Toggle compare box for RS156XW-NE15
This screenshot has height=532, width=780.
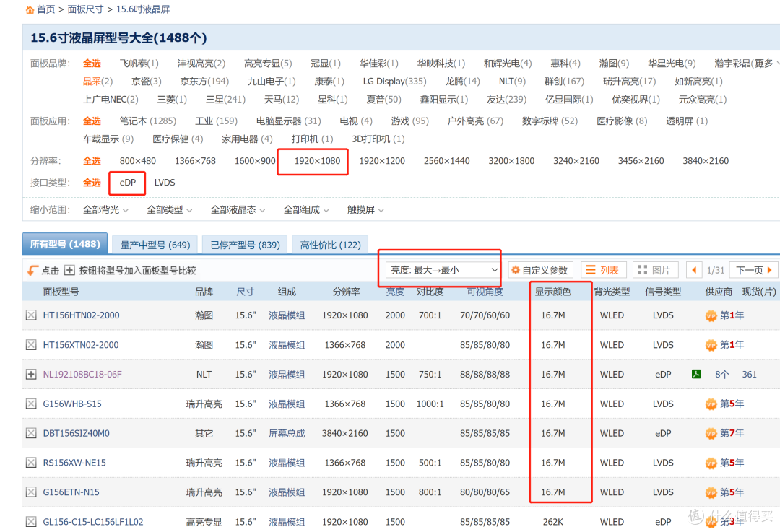[31, 463]
